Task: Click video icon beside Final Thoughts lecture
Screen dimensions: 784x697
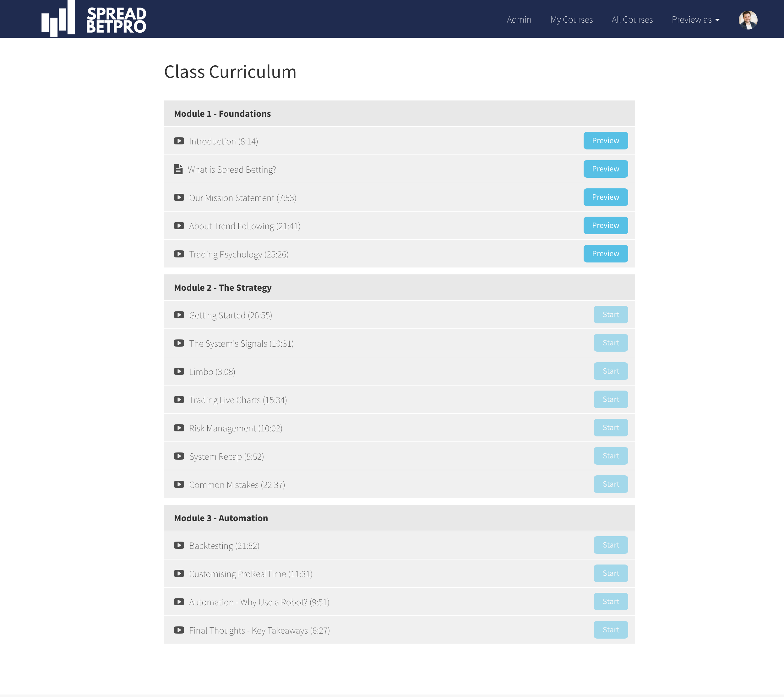Action: [179, 630]
